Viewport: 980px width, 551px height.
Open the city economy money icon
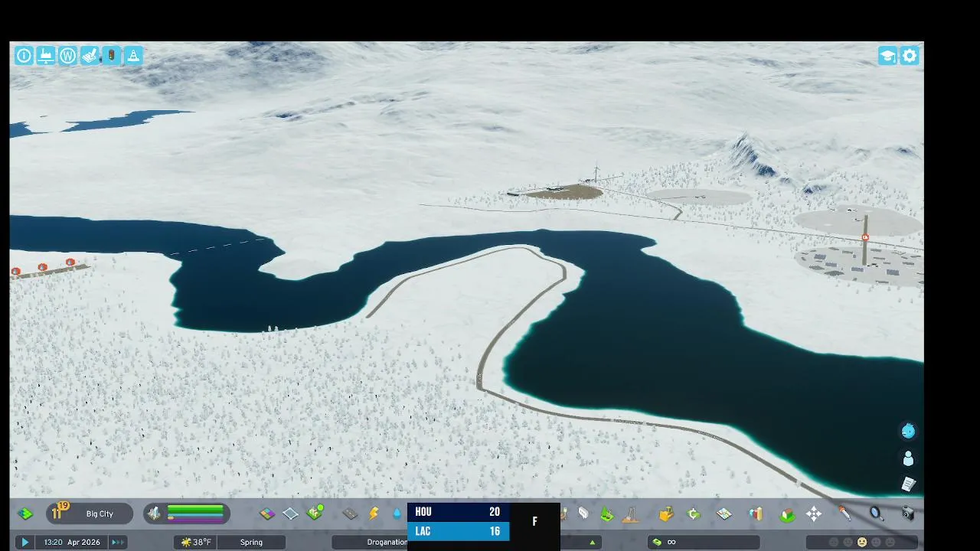pyautogui.click(x=694, y=514)
